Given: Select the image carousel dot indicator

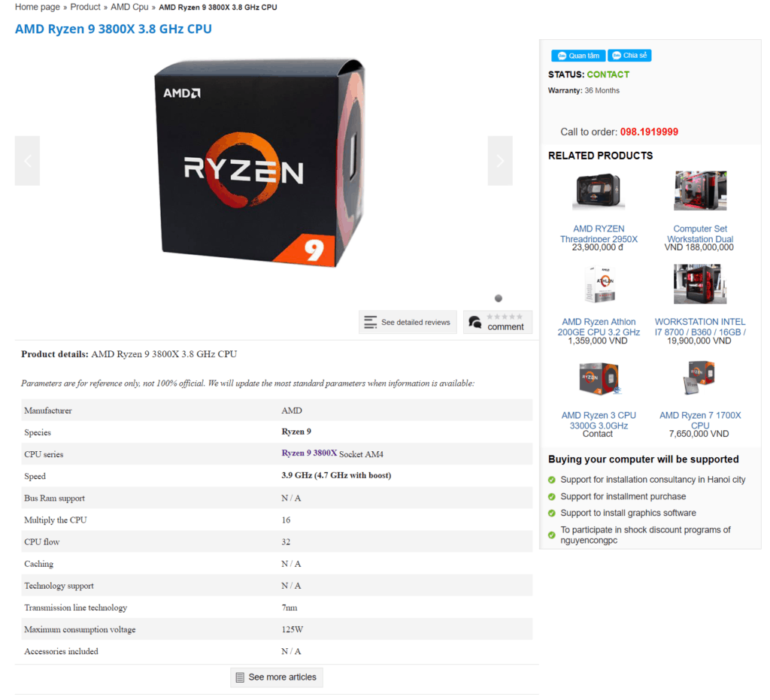Looking at the screenshot, I should coord(498,298).
